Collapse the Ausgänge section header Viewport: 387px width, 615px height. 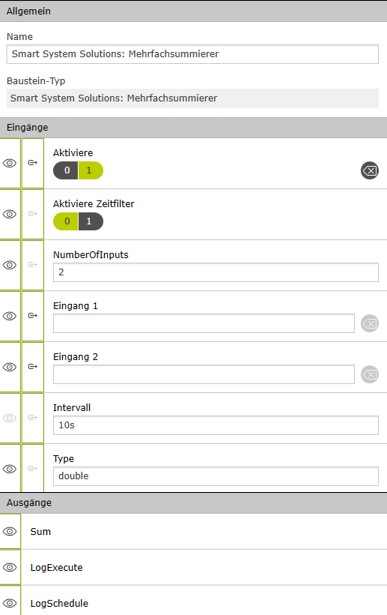coord(193,503)
